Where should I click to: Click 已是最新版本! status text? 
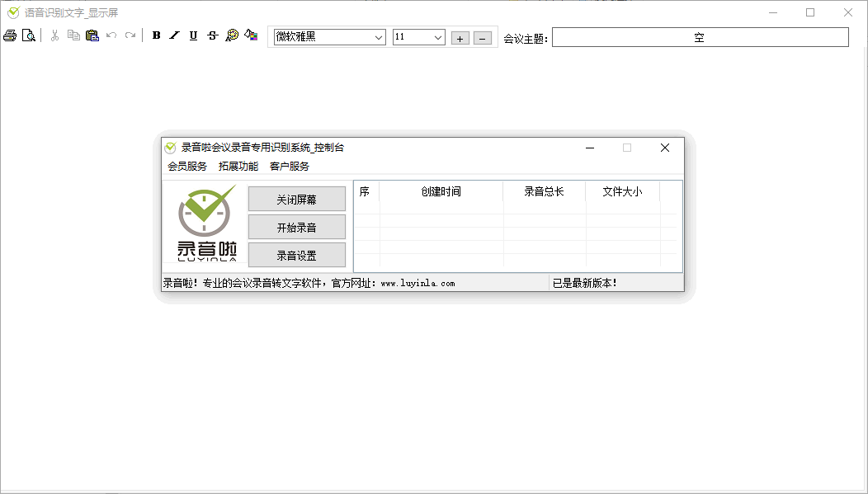click(584, 283)
